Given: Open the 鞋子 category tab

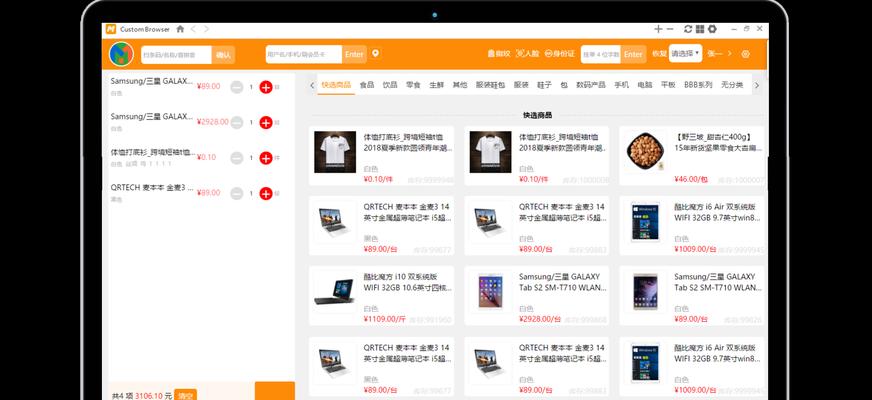Looking at the screenshot, I should click(544, 85).
